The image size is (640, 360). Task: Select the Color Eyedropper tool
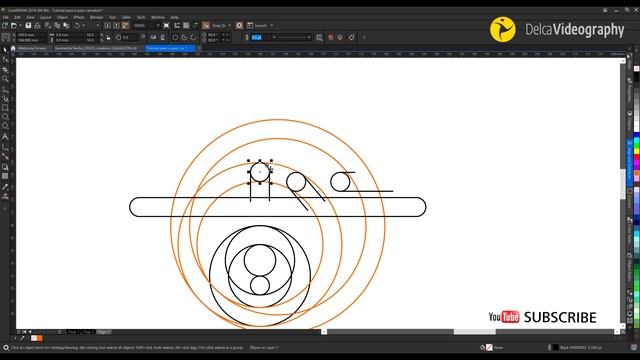(5, 187)
